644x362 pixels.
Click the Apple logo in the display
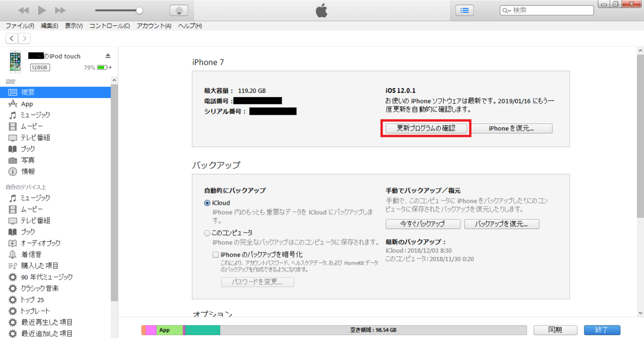point(321,10)
